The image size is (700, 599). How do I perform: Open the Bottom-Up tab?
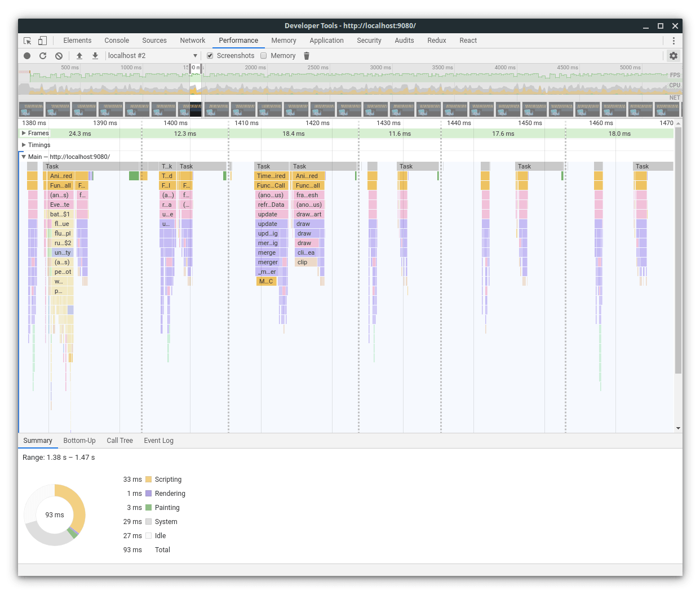(79, 441)
